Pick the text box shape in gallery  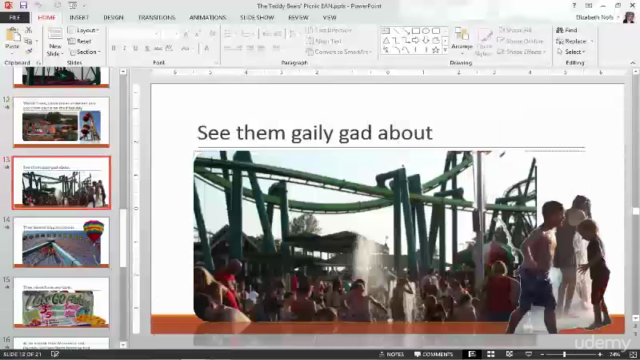tap(386, 31)
